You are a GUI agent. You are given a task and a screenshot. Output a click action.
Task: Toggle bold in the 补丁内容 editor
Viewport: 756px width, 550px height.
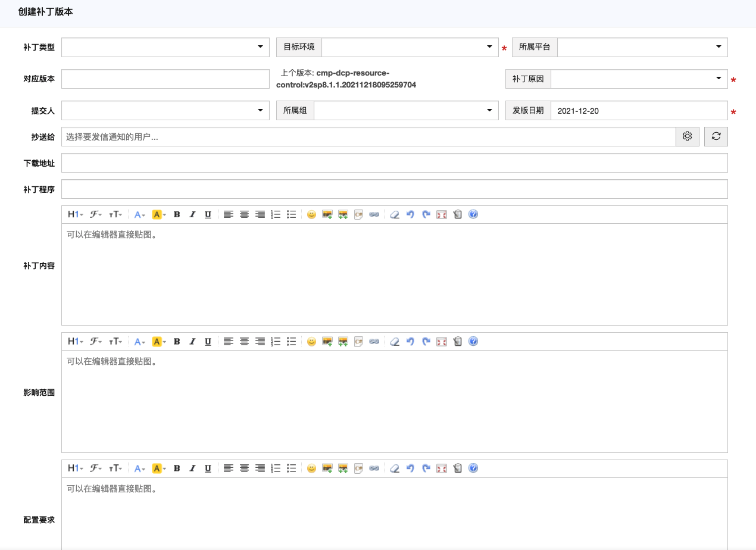(x=177, y=214)
